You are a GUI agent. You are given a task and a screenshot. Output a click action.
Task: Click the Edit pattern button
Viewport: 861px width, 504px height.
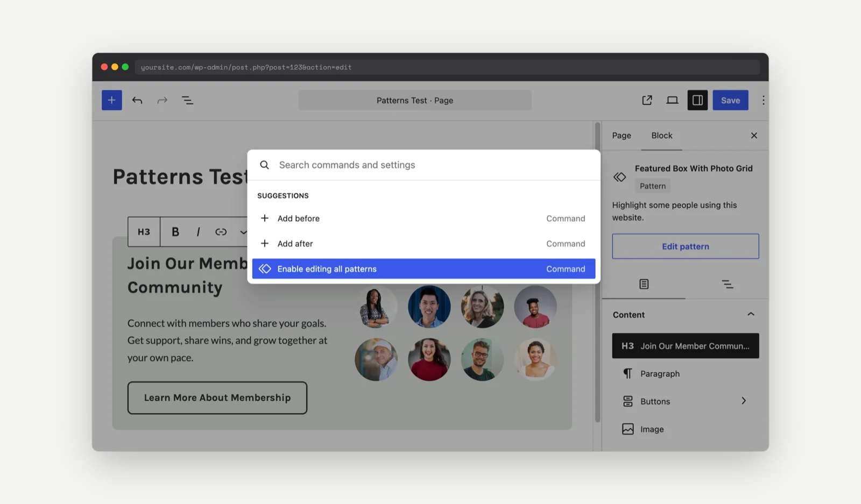coord(686,246)
